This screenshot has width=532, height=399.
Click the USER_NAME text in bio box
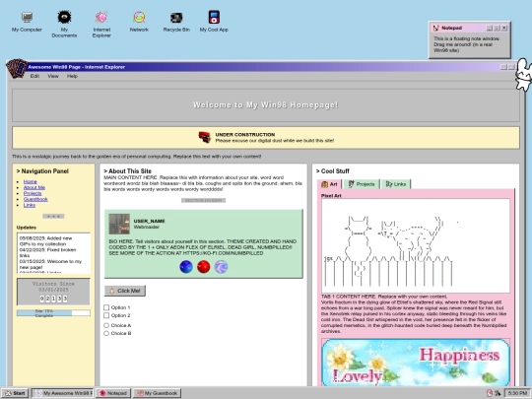click(149, 221)
